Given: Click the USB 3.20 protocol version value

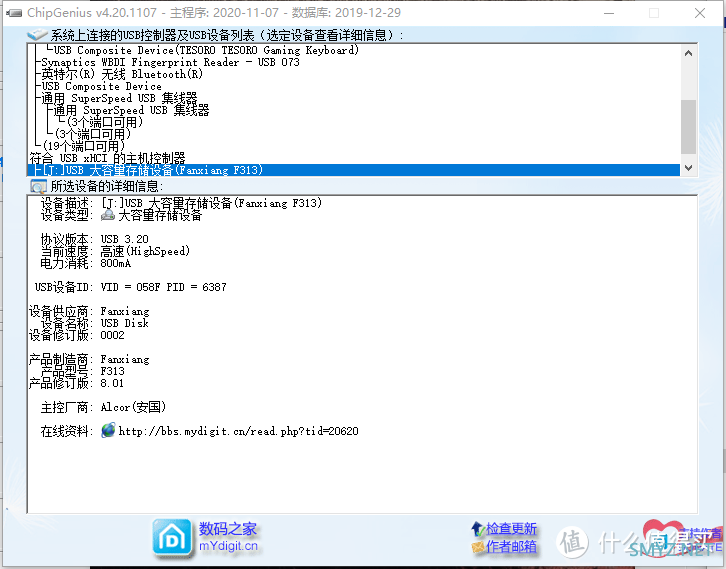Looking at the screenshot, I should tap(125, 239).
